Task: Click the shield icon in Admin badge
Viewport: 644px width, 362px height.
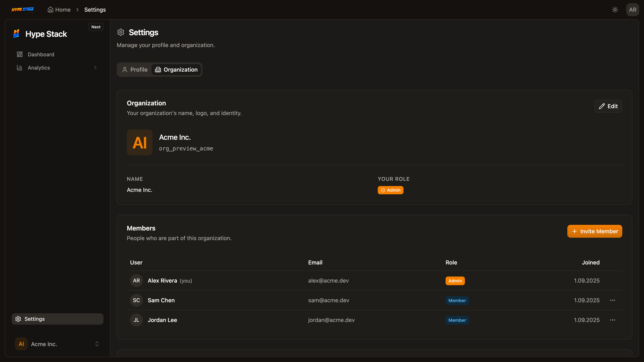Action: point(383,190)
